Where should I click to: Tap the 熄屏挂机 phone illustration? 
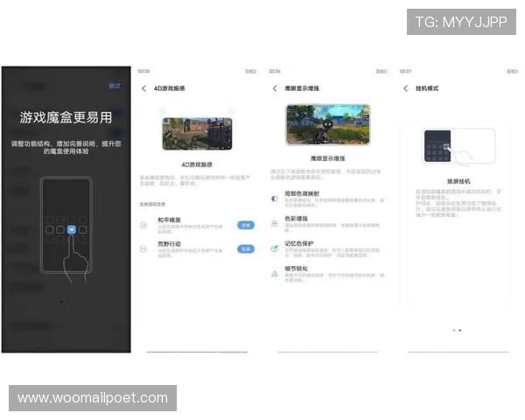[458, 147]
